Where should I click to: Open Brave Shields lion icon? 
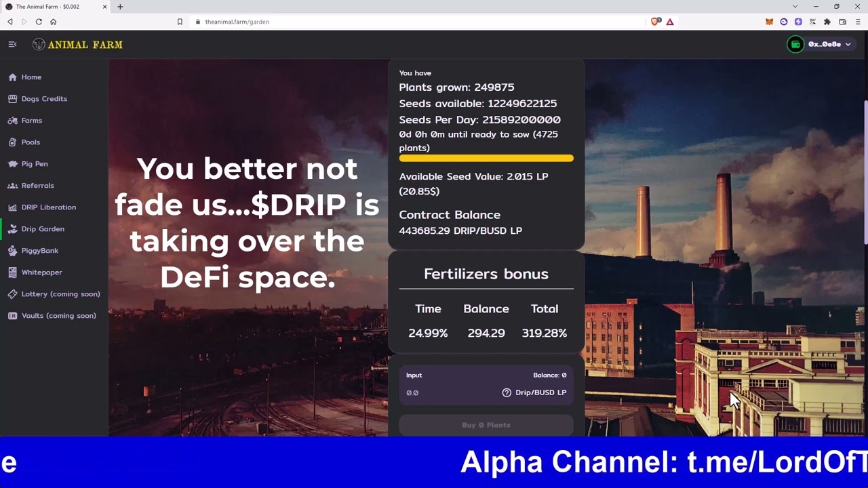pos(655,22)
